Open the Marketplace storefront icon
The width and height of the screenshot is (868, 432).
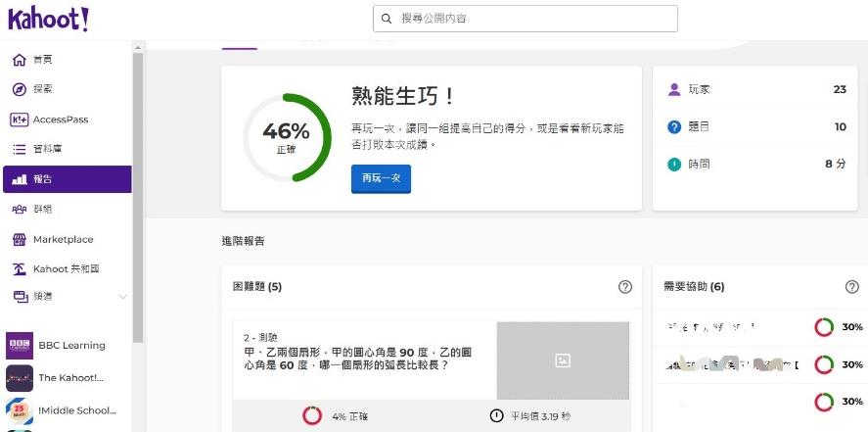point(20,239)
